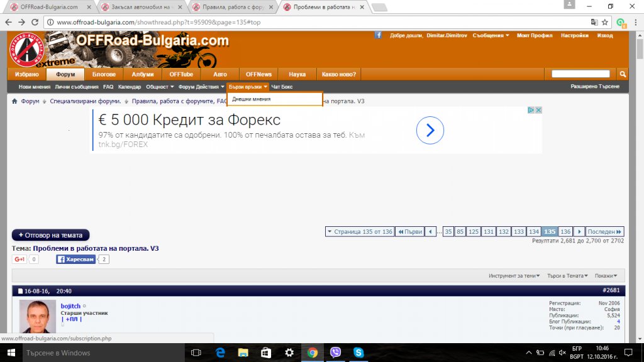Screen dimensions: 644x362
Task: Click the previous page arrow in pagination
Action: pyautogui.click(x=430, y=231)
